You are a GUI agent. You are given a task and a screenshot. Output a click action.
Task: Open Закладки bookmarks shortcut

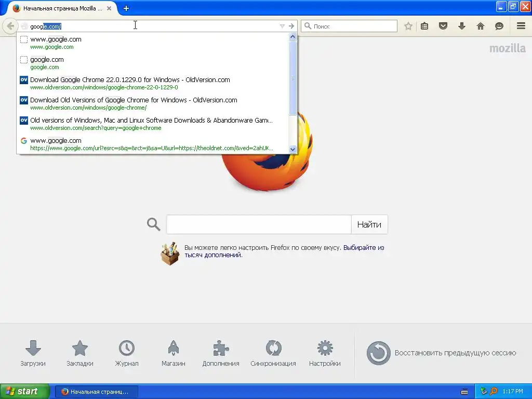point(79,353)
